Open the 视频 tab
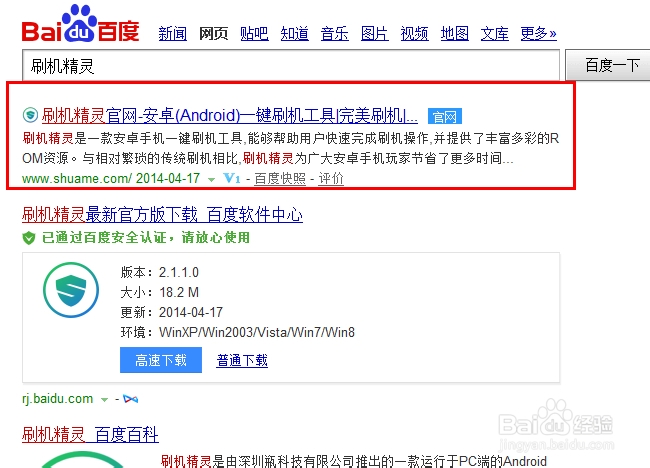Viewport: 650px width, 468px height. click(x=415, y=33)
